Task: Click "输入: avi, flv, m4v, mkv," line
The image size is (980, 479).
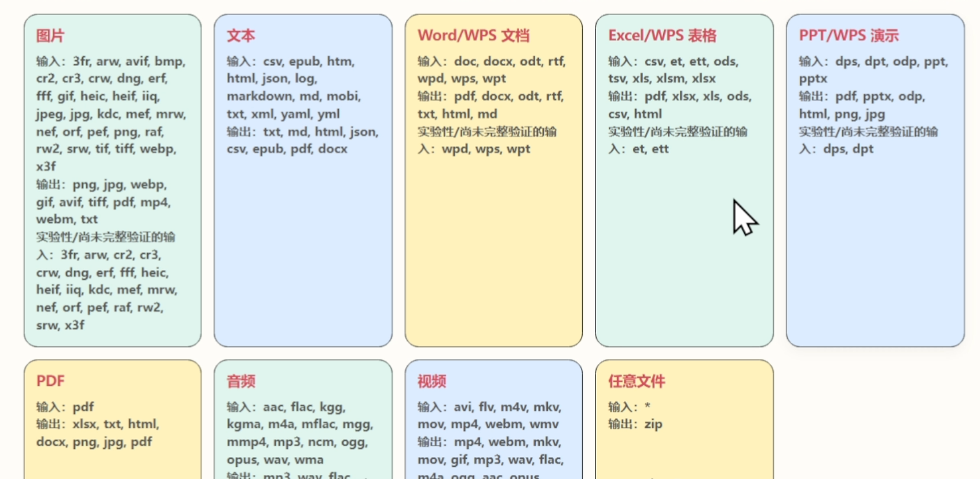Action: point(490,407)
